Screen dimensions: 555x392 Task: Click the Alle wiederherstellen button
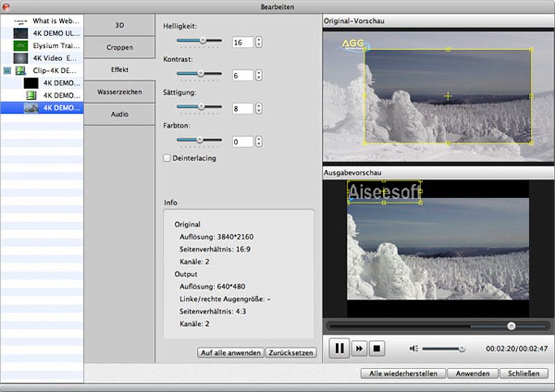[x=403, y=373]
